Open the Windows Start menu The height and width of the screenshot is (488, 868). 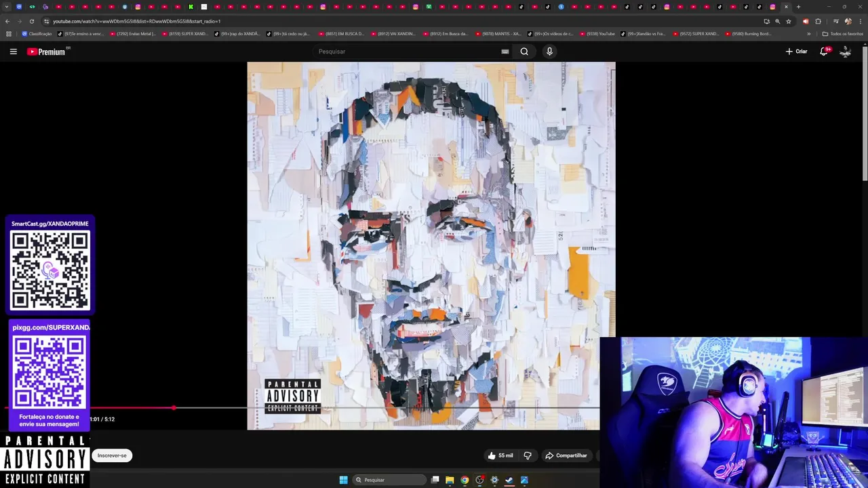[x=343, y=480]
